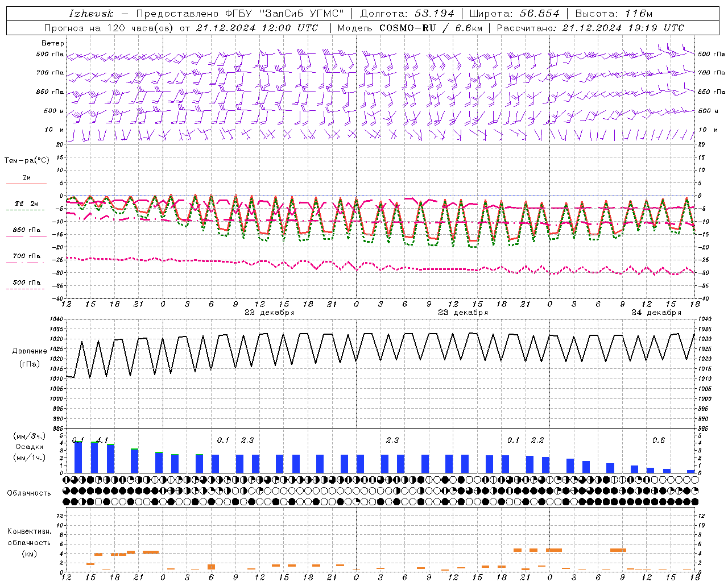Click the longitude value "Долгота: 53.194"
This screenshot has width=728, height=582.
[407, 14]
